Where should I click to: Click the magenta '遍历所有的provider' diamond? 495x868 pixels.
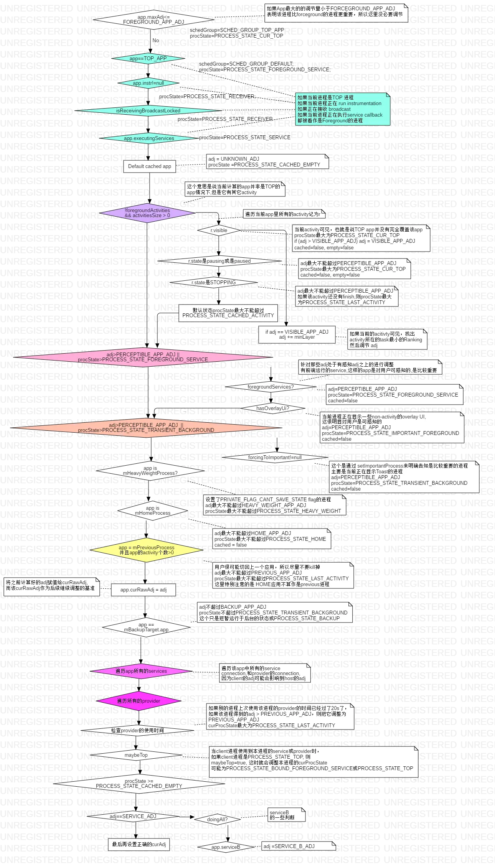click(x=139, y=701)
